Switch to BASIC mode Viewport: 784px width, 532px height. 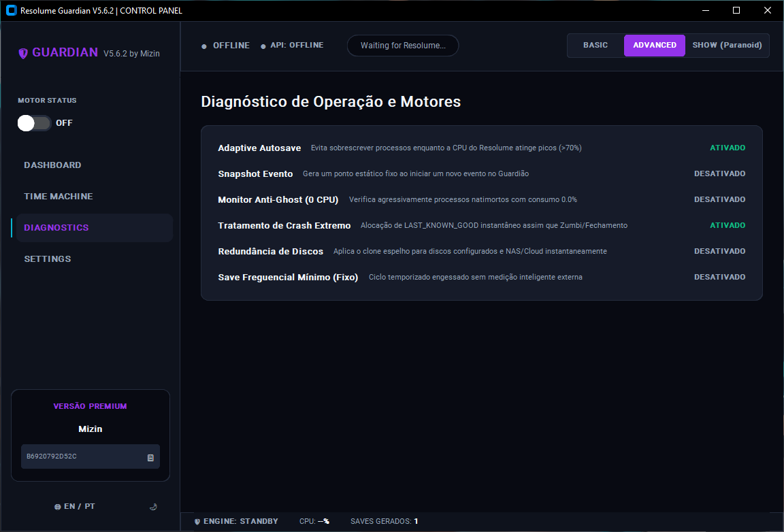595,45
